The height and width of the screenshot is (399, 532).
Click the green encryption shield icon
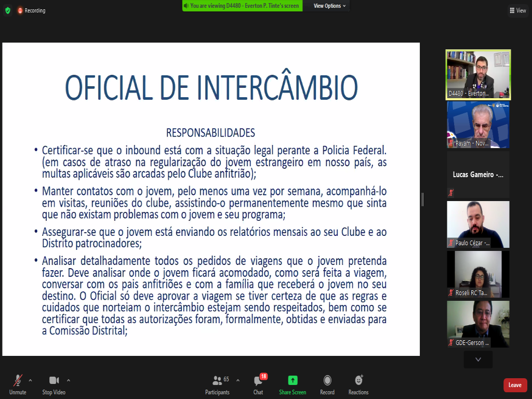(x=7, y=10)
